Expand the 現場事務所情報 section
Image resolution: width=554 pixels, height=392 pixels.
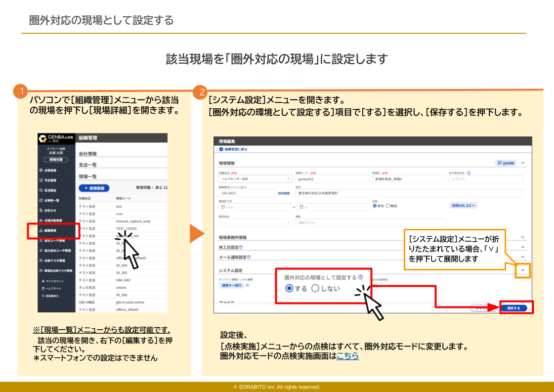[523, 238]
